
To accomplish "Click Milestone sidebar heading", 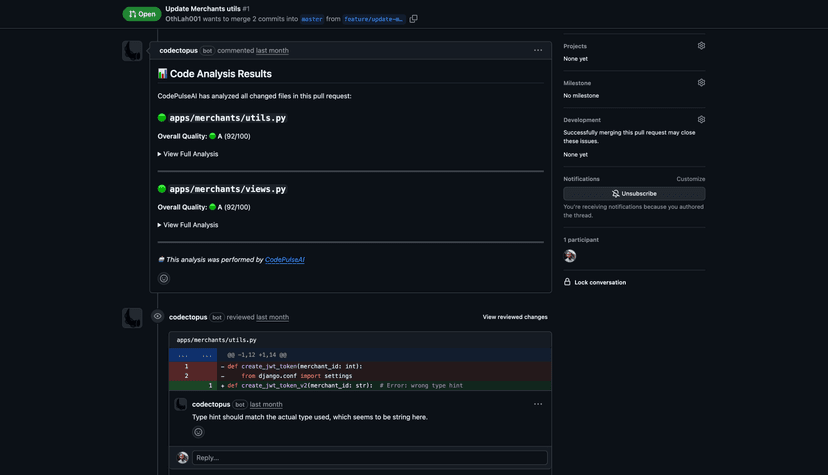I will pos(577,83).
